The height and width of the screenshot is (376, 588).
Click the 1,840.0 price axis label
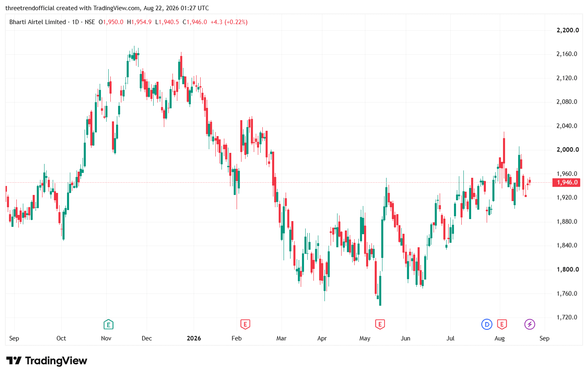point(567,245)
